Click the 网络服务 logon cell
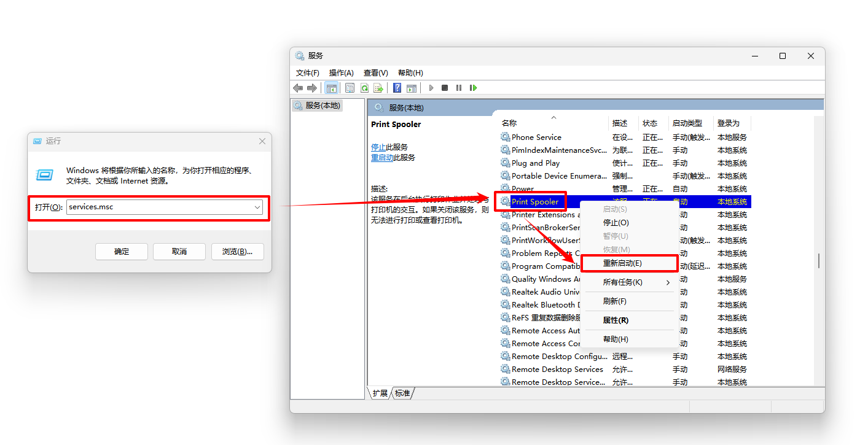 click(732, 369)
